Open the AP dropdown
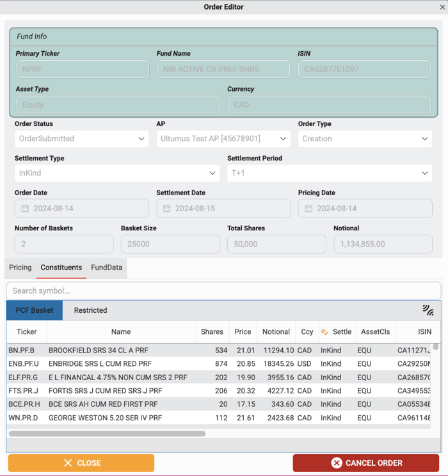 [223, 139]
